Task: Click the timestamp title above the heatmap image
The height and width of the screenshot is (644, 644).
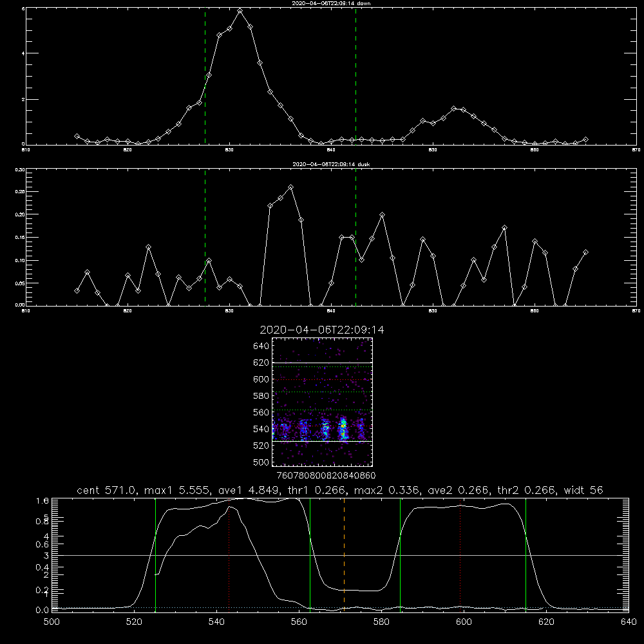Action: click(322, 330)
